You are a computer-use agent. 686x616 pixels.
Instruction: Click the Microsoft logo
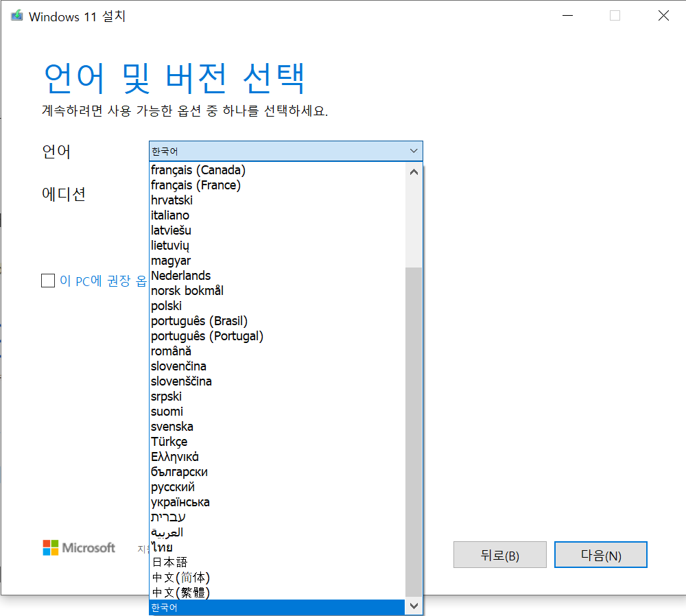tap(79, 548)
